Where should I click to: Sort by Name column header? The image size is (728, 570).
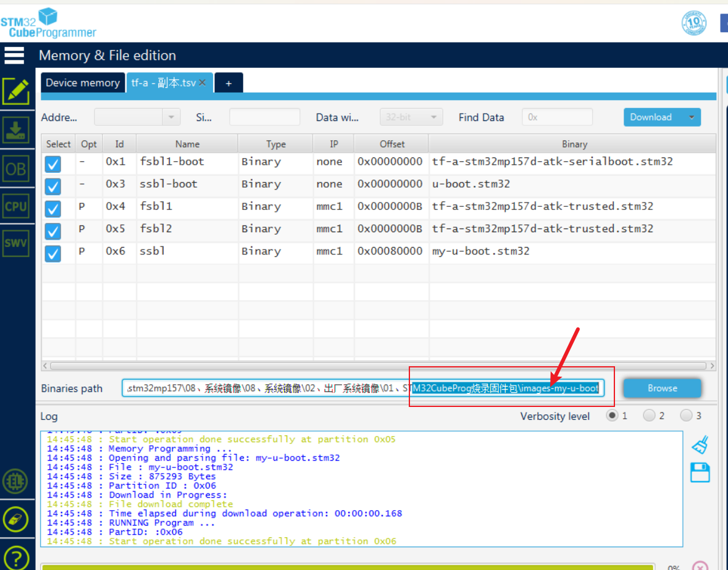click(x=187, y=144)
